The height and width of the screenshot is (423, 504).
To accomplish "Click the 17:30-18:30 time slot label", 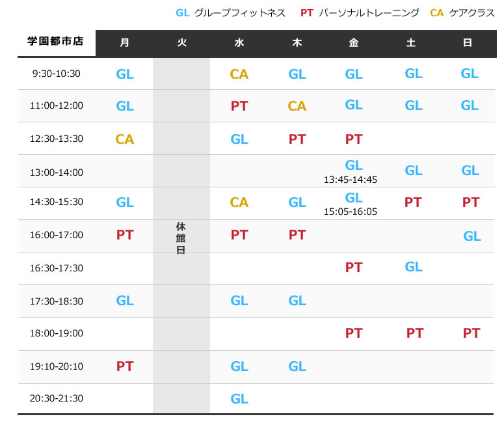I will coord(57,301).
